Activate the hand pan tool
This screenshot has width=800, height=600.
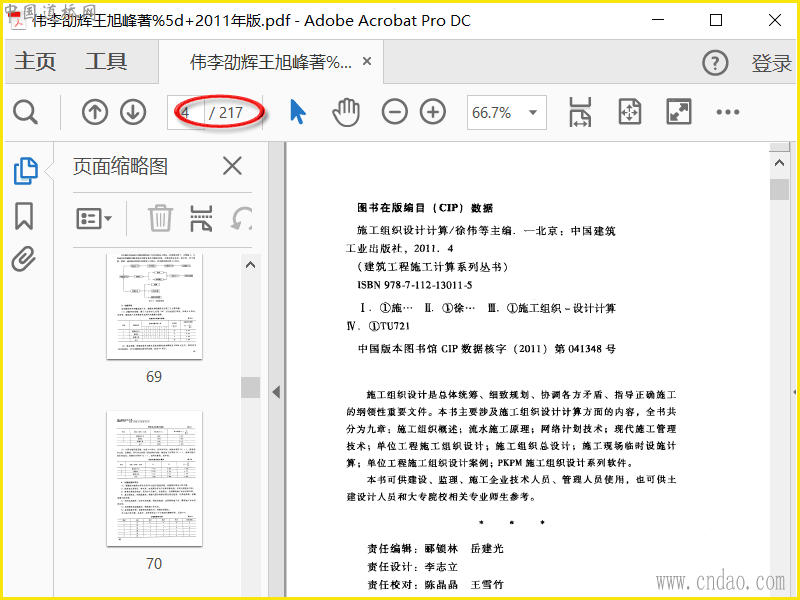point(346,112)
